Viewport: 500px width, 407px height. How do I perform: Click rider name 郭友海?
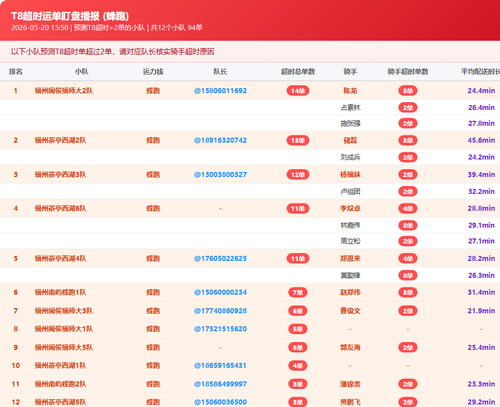coord(350,348)
